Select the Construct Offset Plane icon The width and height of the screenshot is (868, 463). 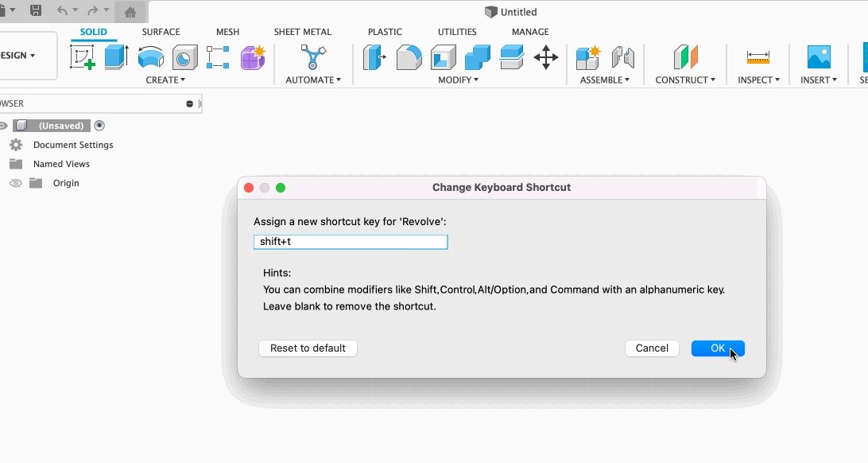coord(685,57)
